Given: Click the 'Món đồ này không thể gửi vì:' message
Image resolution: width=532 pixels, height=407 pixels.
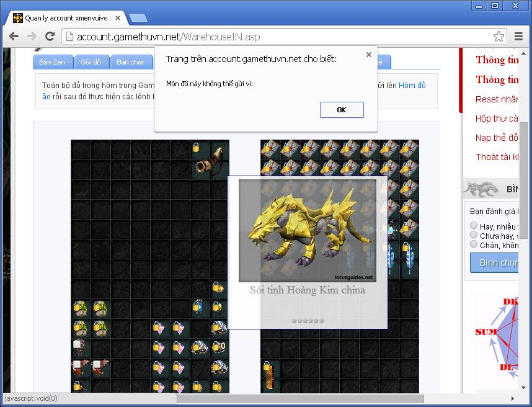Looking at the screenshot, I should click(210, 84).
